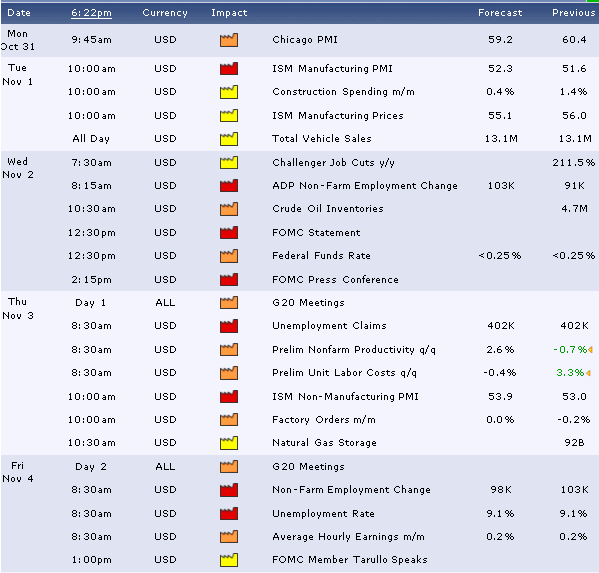This screenshot has height=573, width=599.
Task: Select the Impact column header
Action: point(229,13)
